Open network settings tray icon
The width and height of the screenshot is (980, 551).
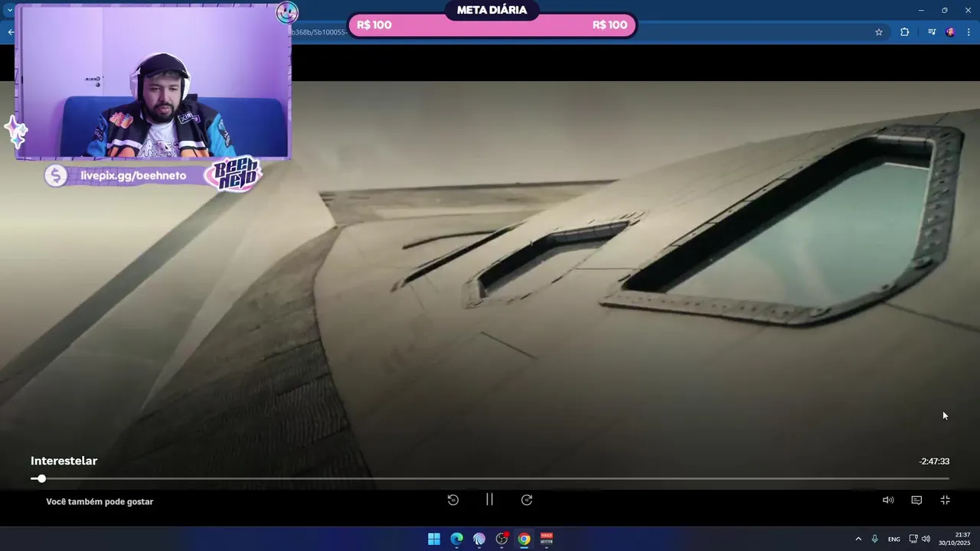tap(913, 539)
